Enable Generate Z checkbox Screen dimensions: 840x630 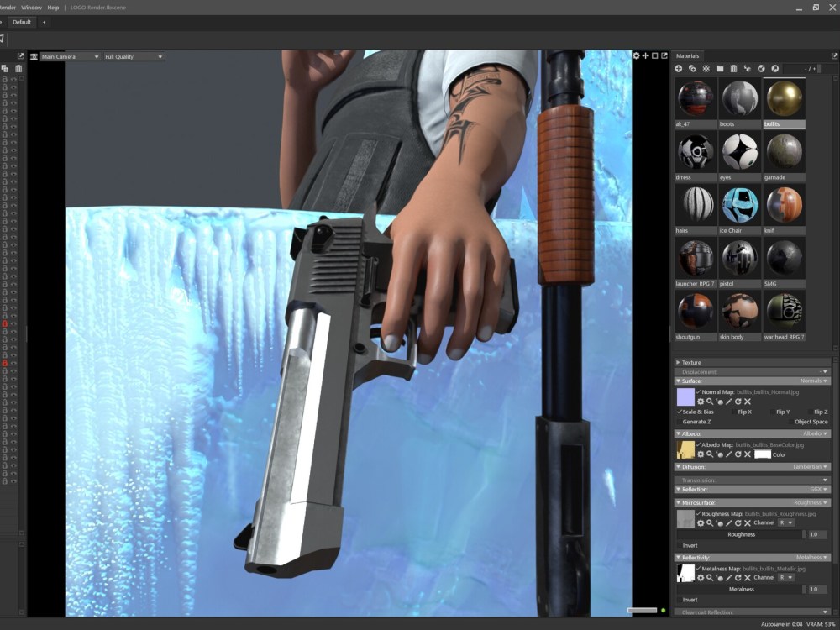pyautogui.click(x=680, y=422)
